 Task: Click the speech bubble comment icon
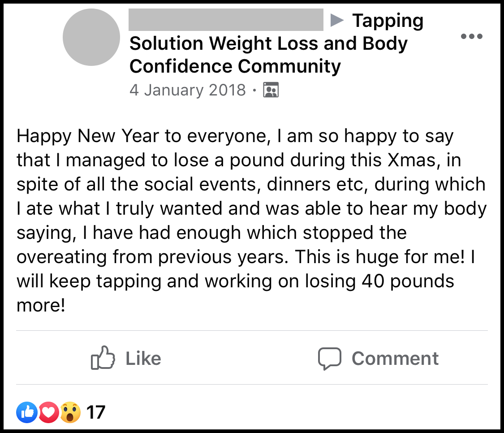click(x=330, y=358)
